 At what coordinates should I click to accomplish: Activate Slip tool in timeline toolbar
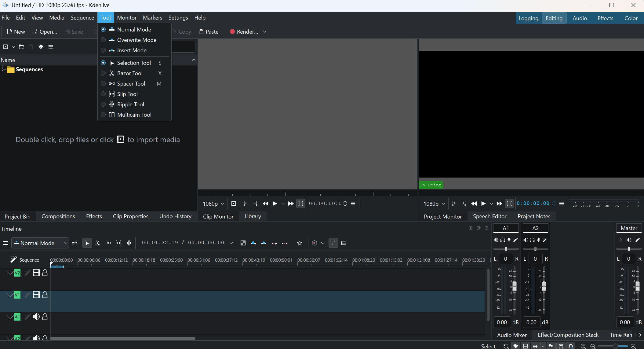pyautogui.click(x=118, y=243)
